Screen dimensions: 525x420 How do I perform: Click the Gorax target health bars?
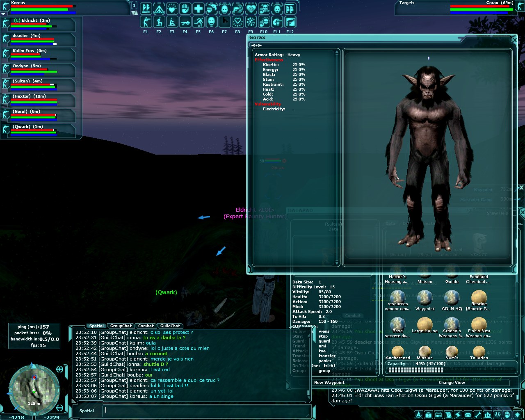[482, 9]
